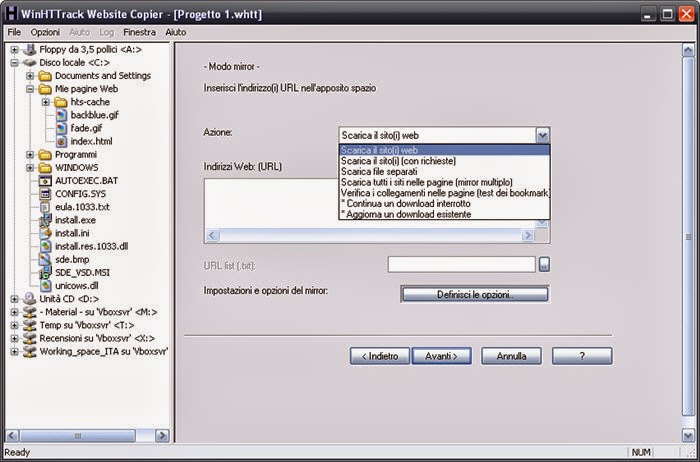This screenshot has height=462, width=700.
Task: Click the Working_space_ITA network drive icon
Action: [x=29, y=351]
